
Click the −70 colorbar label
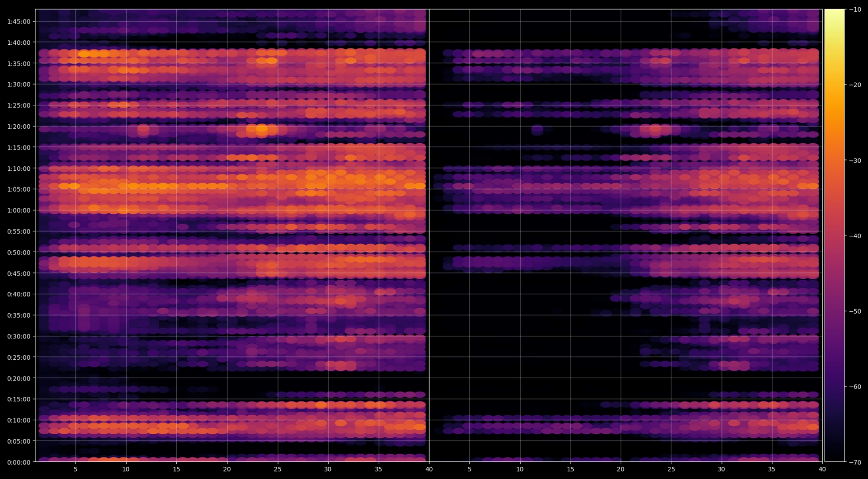coord(855,462)
